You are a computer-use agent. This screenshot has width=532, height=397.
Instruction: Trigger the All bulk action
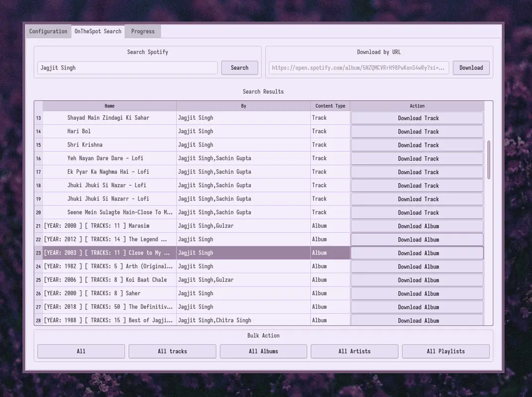point(81,351)
